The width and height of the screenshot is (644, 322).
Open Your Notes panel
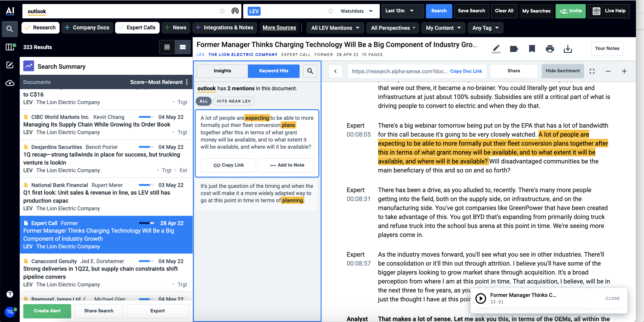607,49
